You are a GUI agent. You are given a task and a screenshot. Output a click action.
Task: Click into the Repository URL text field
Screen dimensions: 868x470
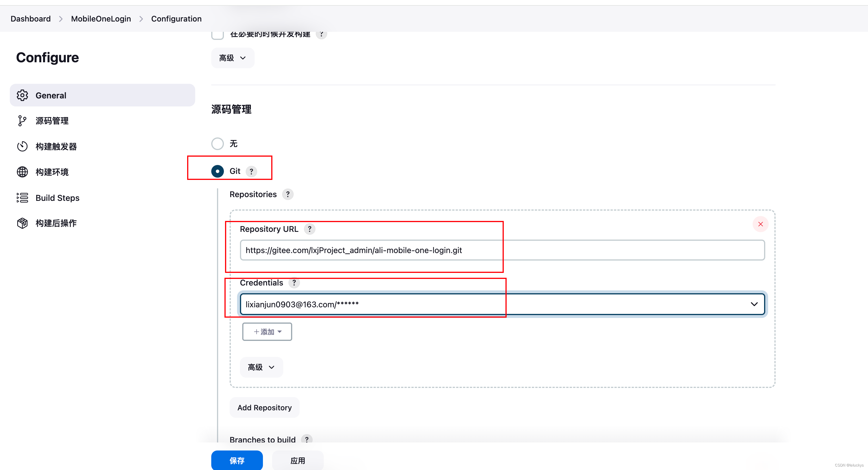pyautogui.click(x=502, y=250)
